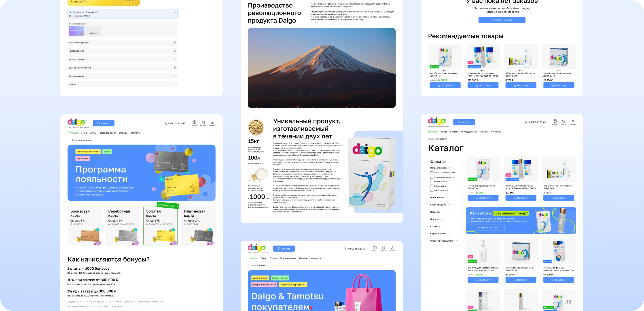Open the 'Исследования' menu item

click(468, 132)
